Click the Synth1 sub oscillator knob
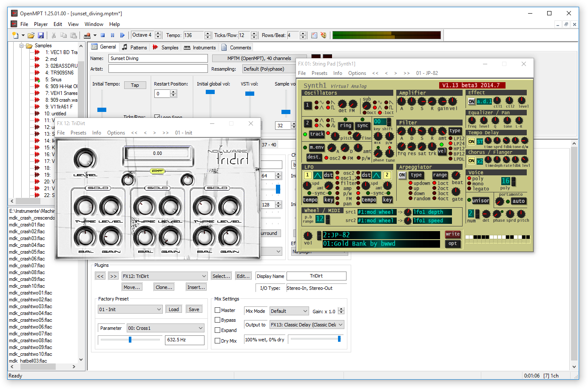The image size is (588, 389). (366, 106)
